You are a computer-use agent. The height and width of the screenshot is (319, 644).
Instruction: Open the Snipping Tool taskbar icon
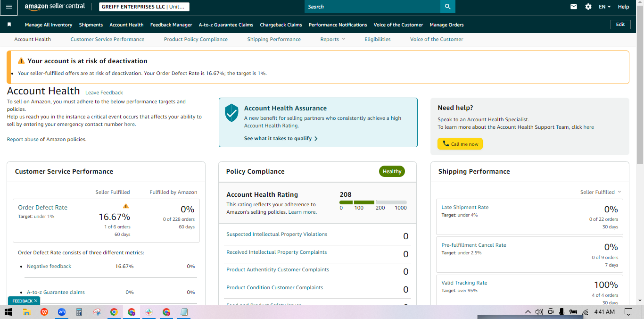[97, 312]
